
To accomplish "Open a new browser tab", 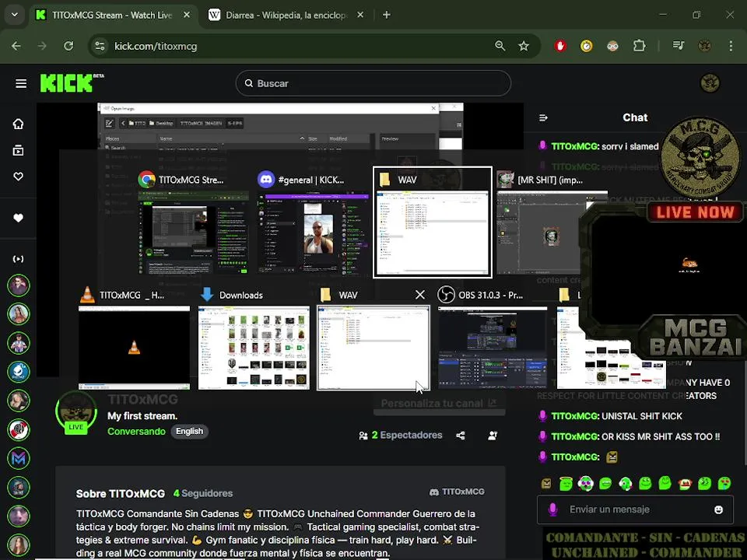I will [387, 15].
